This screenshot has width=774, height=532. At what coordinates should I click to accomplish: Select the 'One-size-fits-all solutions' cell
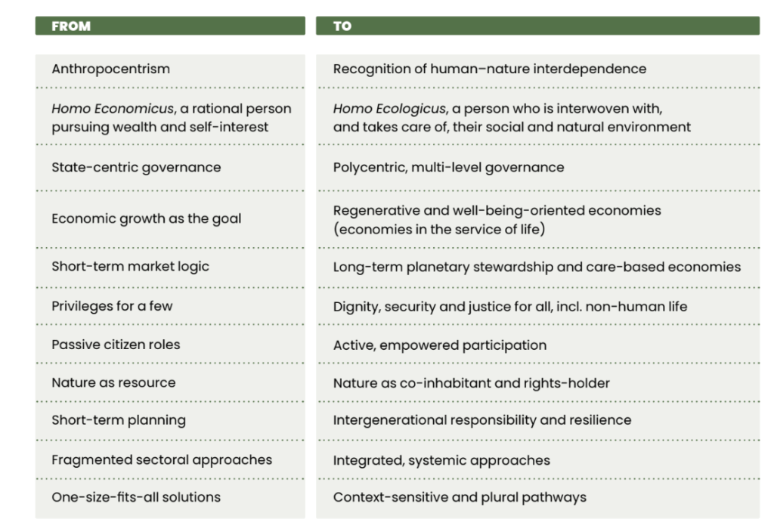click(136, 497)
